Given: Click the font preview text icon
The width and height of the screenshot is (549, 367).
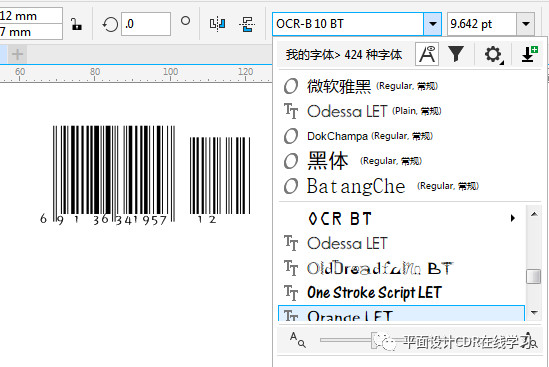Looking at the screenshot, I should [427, 54].
